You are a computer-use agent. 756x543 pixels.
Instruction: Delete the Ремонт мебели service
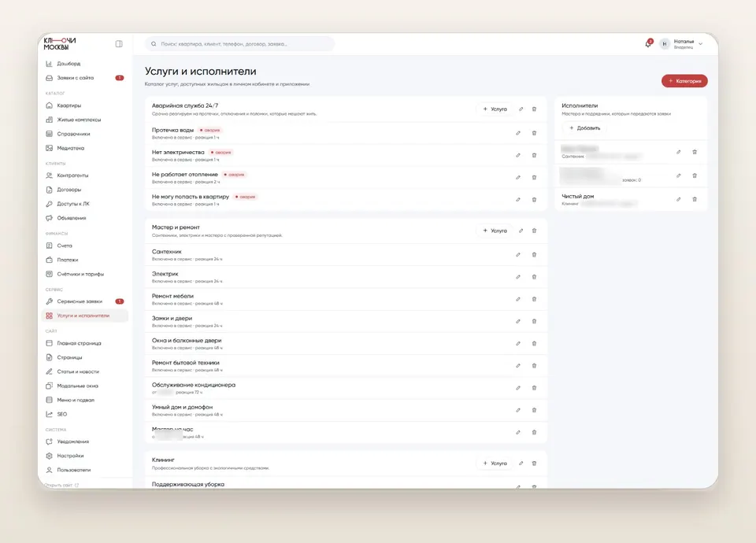pyautogui.click(x=534, y=299)
